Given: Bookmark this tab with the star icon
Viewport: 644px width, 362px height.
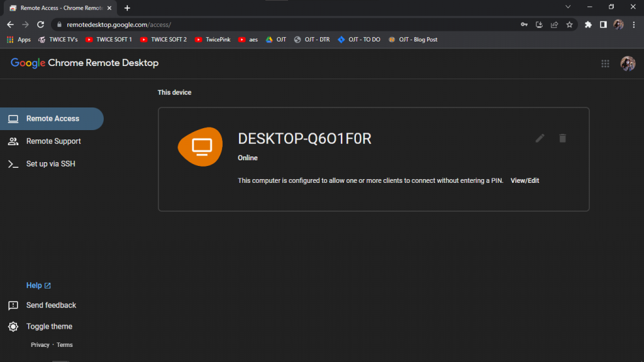Looking at the screenshot, I should 569,25.
